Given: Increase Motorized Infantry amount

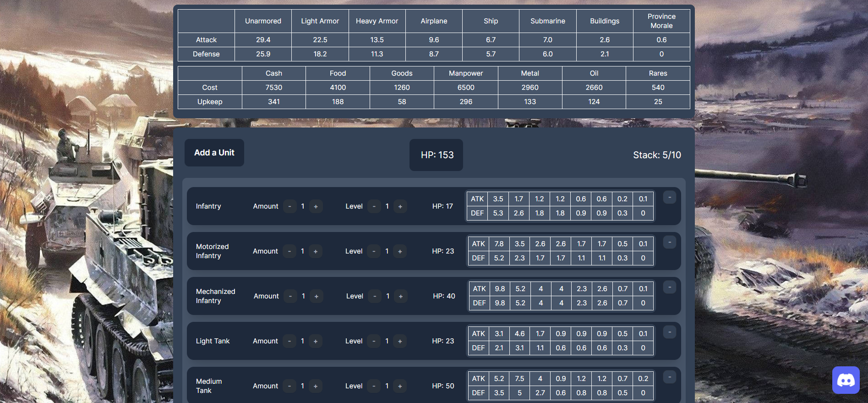Looking at the screenshot, I should (x=315, y=252).
